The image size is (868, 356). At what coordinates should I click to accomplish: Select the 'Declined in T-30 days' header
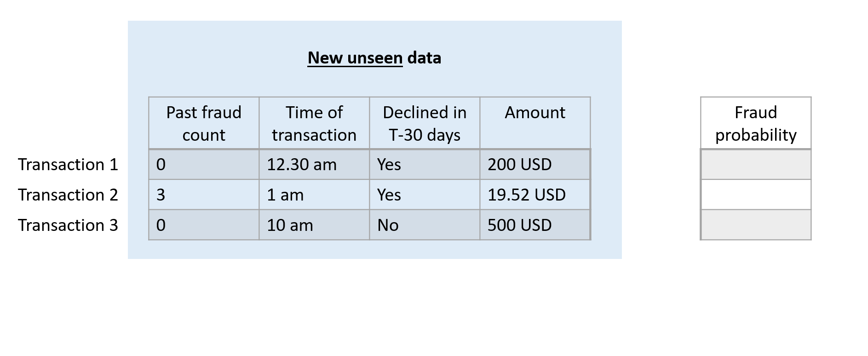point(425,123)
